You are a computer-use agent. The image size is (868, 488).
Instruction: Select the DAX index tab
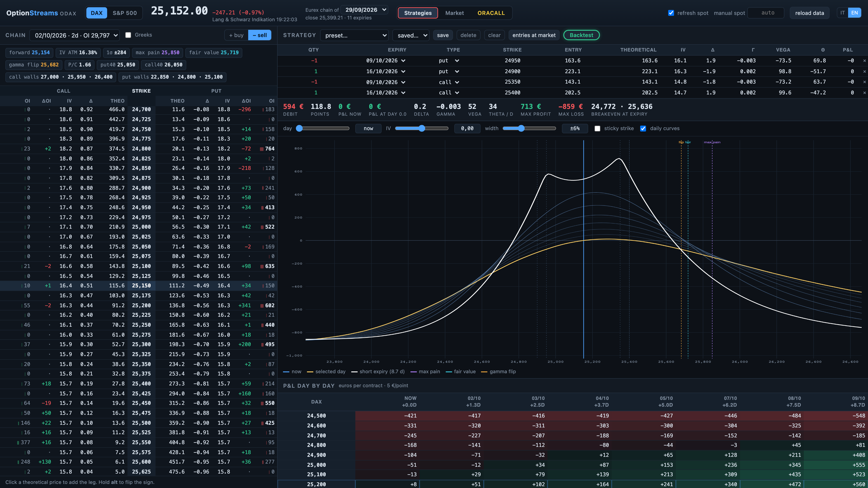[97, 13]
